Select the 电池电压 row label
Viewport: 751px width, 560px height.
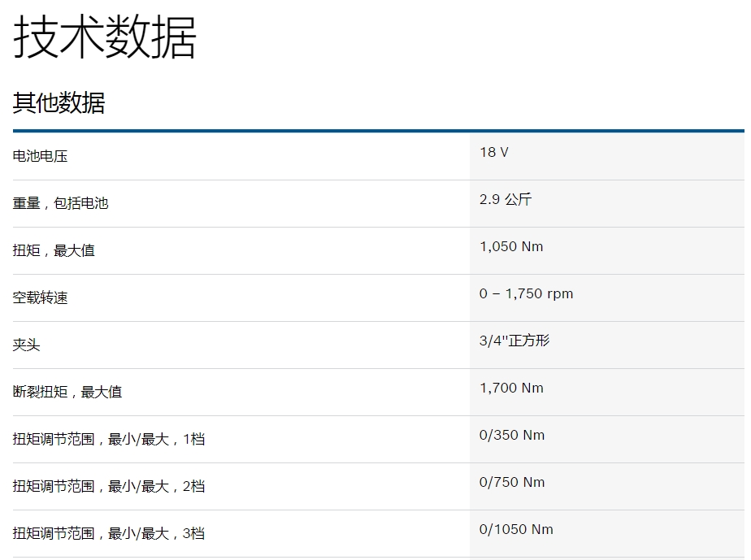pyautogui.click(x=40, y=156)
